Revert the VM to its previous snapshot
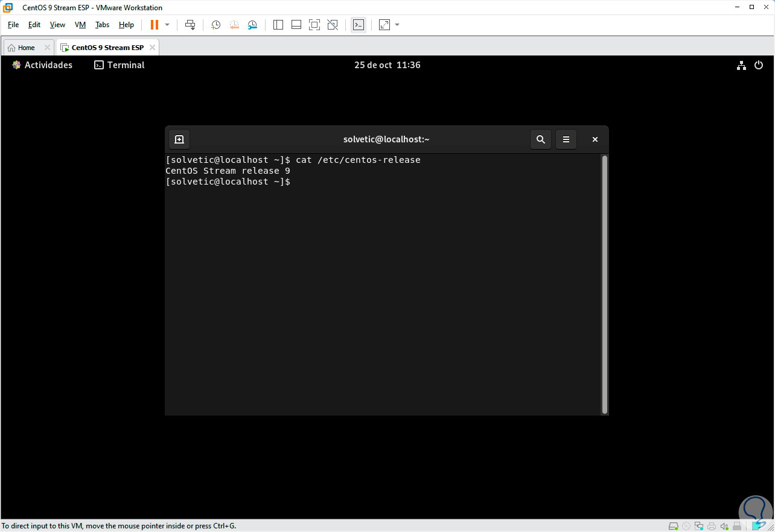This screenshot has height=532, width=775. [234, 25]
